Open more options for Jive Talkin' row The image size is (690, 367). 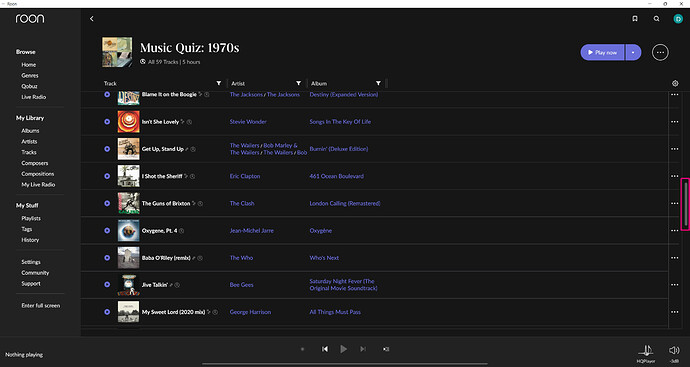[x=675, y=284]
